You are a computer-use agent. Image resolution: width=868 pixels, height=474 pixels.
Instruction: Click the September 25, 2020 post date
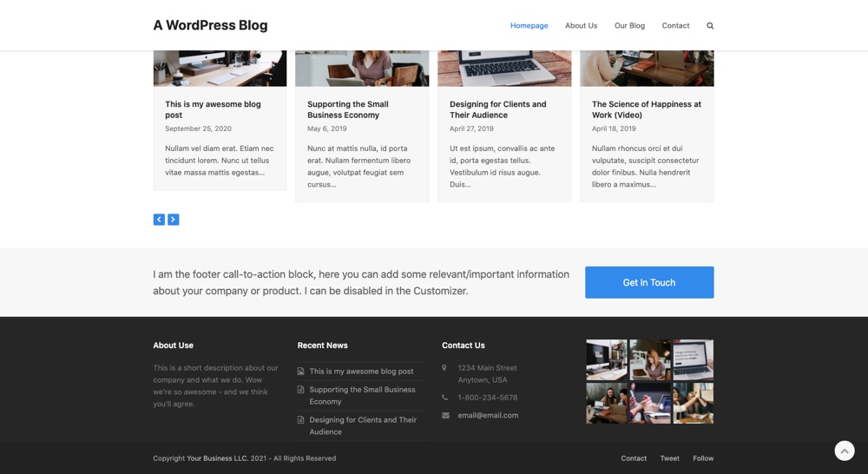(198, 128)
